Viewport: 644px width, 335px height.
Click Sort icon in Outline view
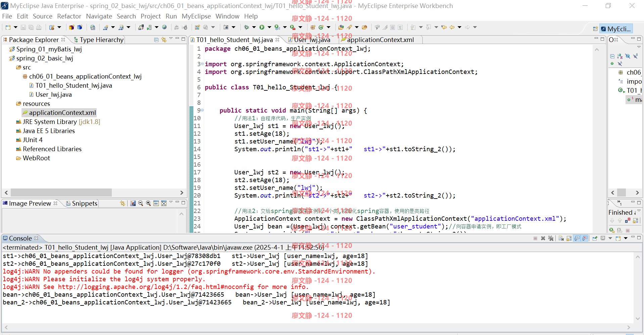click(x=620, y=56)
